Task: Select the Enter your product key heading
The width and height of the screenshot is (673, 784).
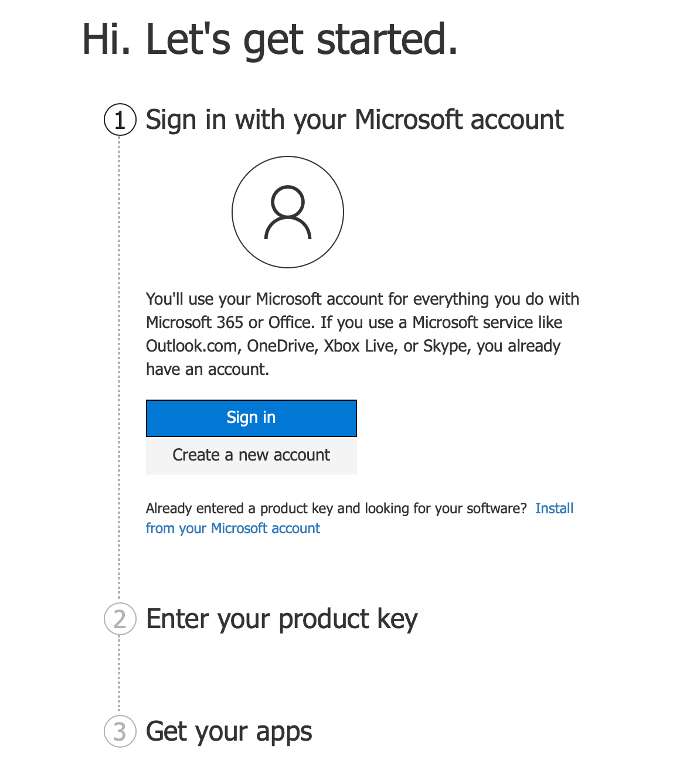Action: click(x=281, y=619)
